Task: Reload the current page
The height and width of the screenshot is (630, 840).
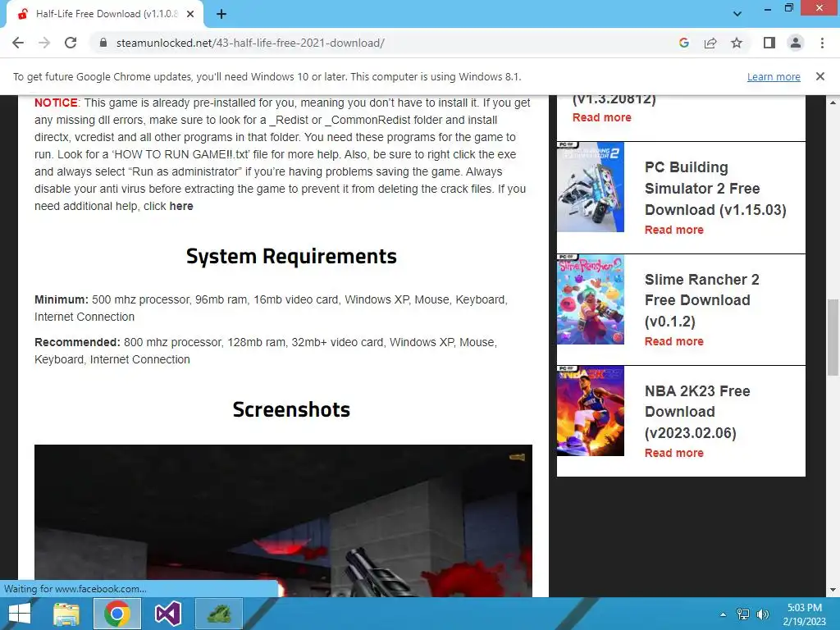Action: pos(71,43)
